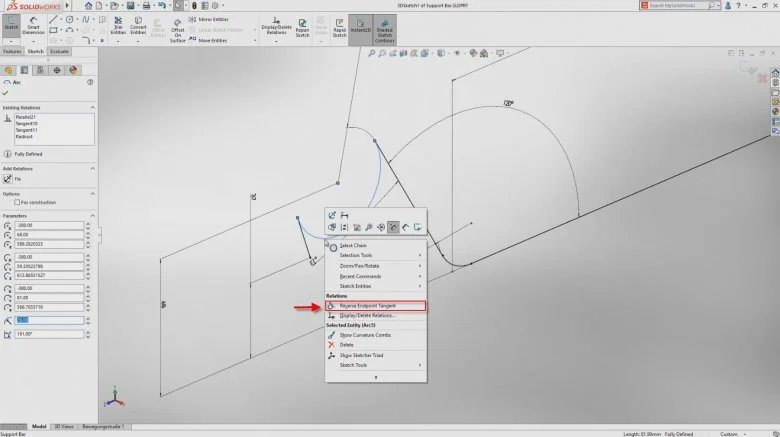Choose Show Curvature Combs
This screenshot has height=437, width=780.
pyautogui.click(x=376, y=335)
